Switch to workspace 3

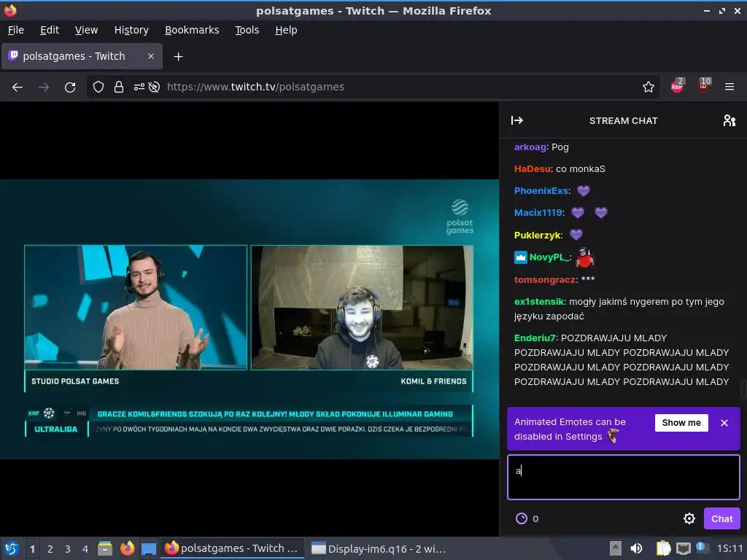68,549
